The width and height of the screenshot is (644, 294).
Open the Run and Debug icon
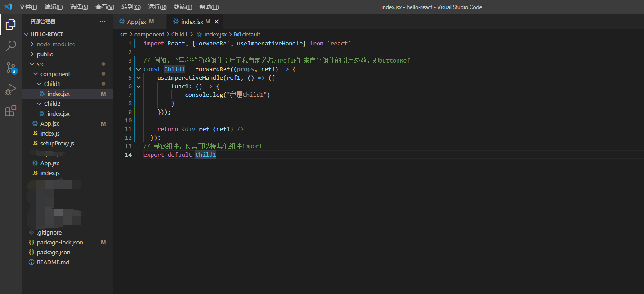pos(10,89)
